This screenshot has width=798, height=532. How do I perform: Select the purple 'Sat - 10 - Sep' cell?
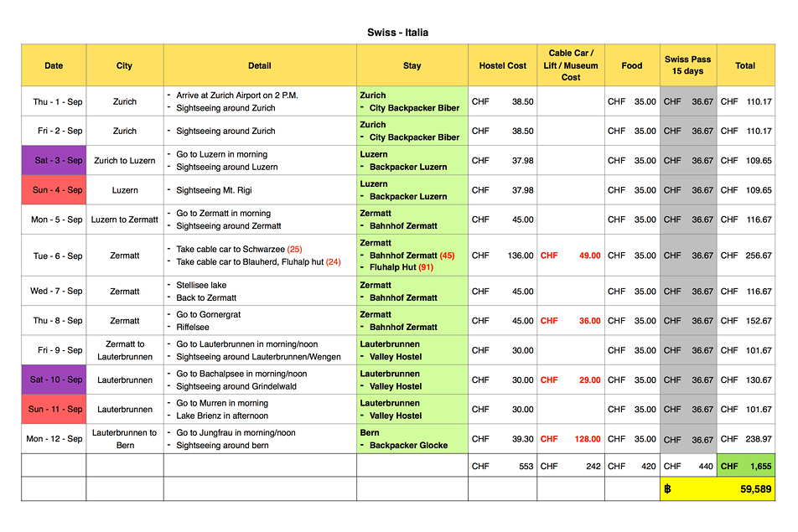coord(54,380)
